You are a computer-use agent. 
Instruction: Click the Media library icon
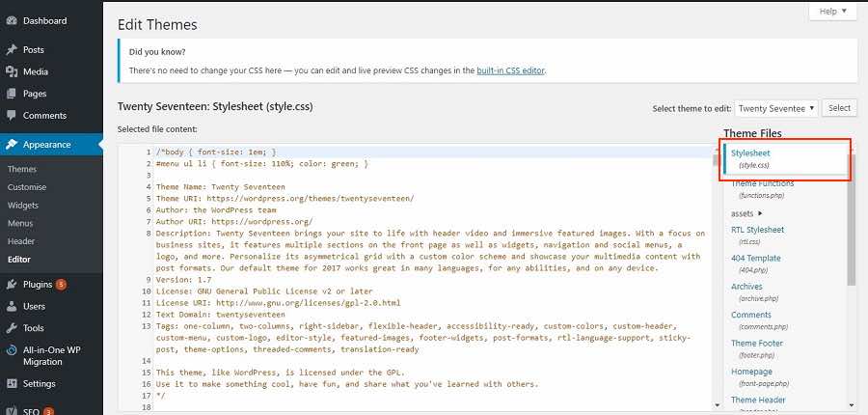(x=11, y=71)
